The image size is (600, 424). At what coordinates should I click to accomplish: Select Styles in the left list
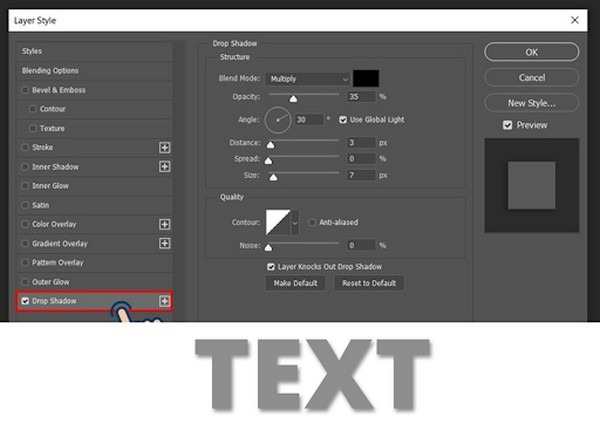pyautogui.click(x=95, y=51)
